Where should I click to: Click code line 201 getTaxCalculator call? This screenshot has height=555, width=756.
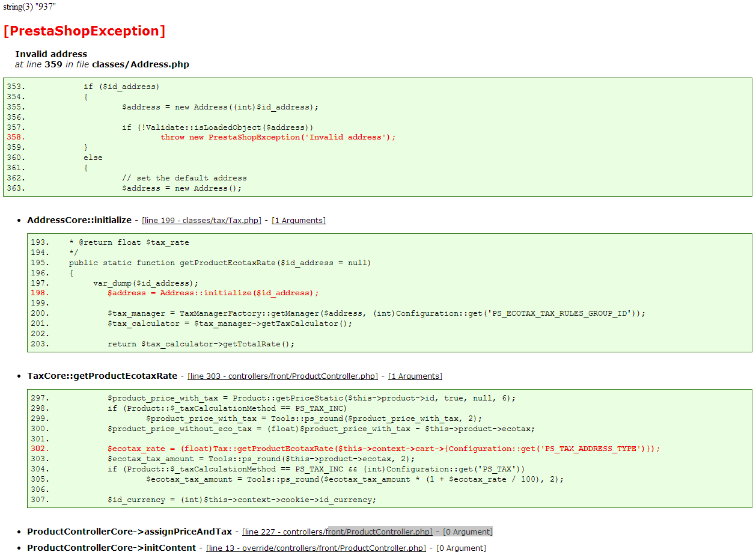(230, 323)
